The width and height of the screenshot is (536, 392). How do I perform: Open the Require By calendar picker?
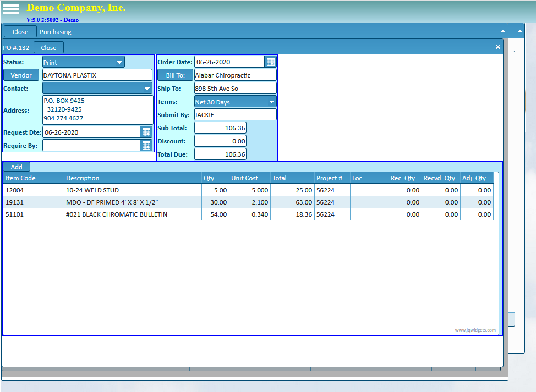coord(146,146)
